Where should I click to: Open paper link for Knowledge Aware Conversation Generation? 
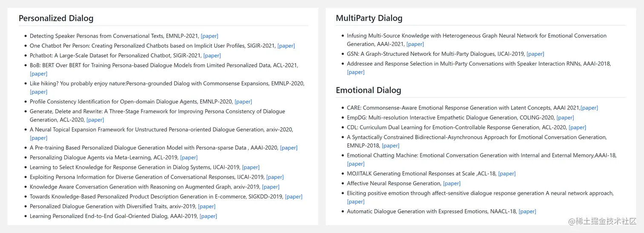(271, 187)
